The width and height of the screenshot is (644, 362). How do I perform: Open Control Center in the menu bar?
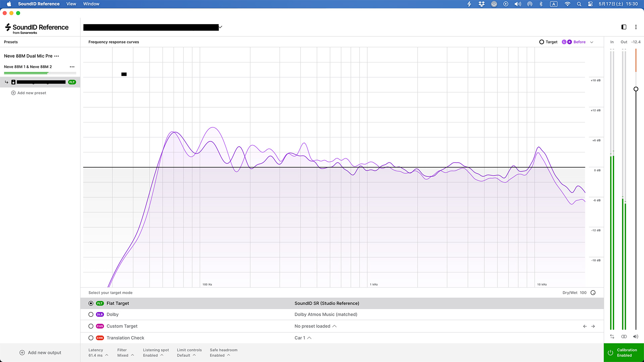point(590,4)
